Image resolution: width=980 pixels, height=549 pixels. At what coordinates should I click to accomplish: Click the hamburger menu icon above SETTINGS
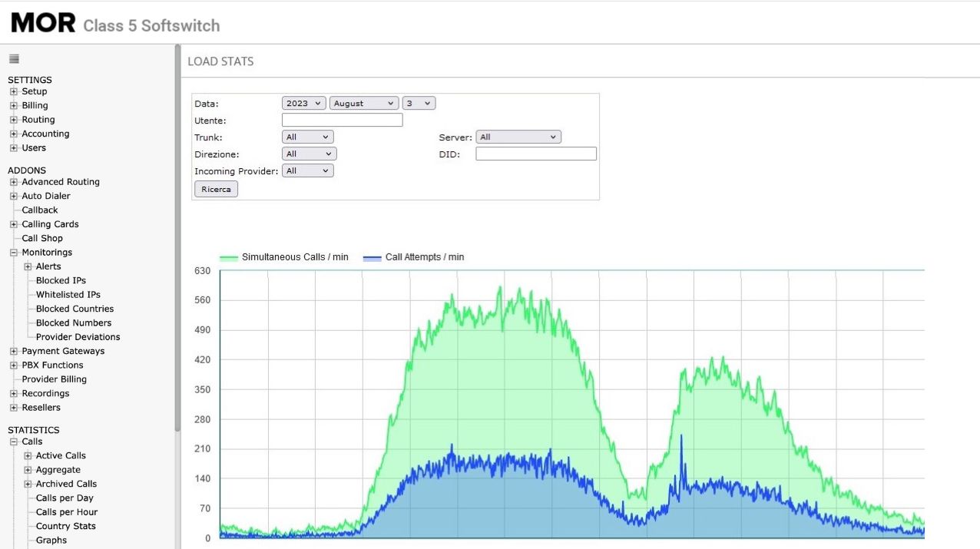[13, 58]
